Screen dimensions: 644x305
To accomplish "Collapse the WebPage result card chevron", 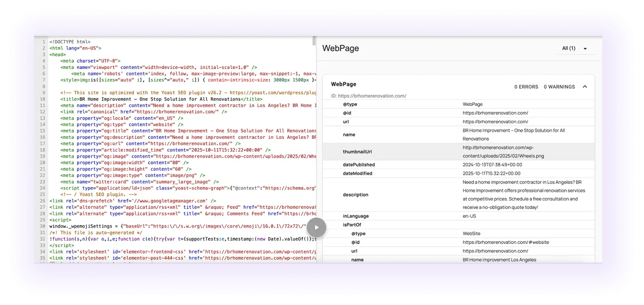I will (x=585, y=86).
